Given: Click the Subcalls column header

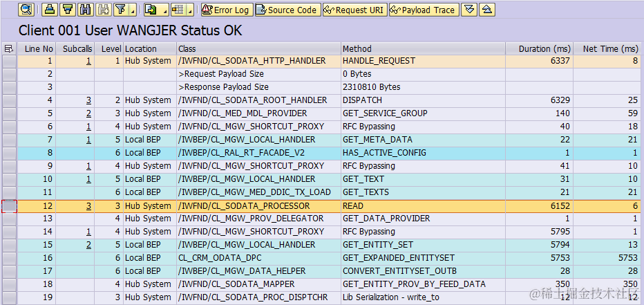Looking at the screenshot, I should click(75, 48).
